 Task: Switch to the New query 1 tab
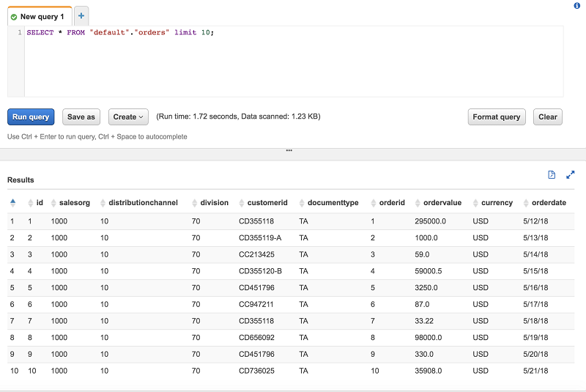41,16
